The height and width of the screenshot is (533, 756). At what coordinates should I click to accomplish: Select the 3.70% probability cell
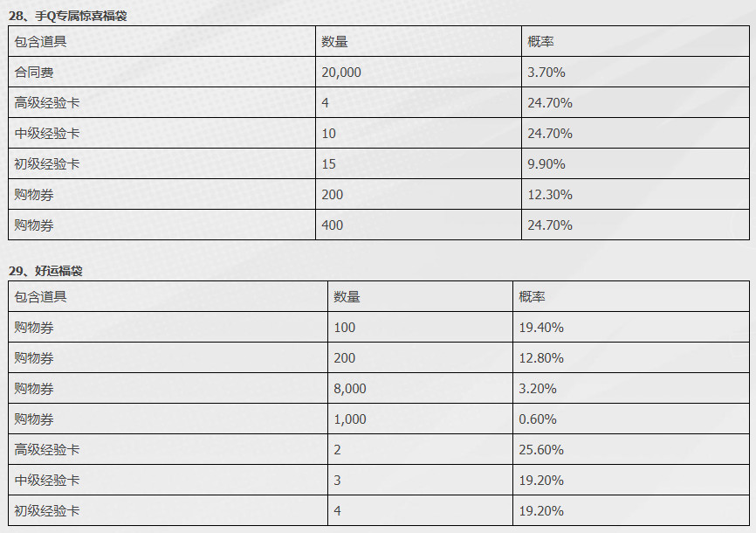click(636, 72)
